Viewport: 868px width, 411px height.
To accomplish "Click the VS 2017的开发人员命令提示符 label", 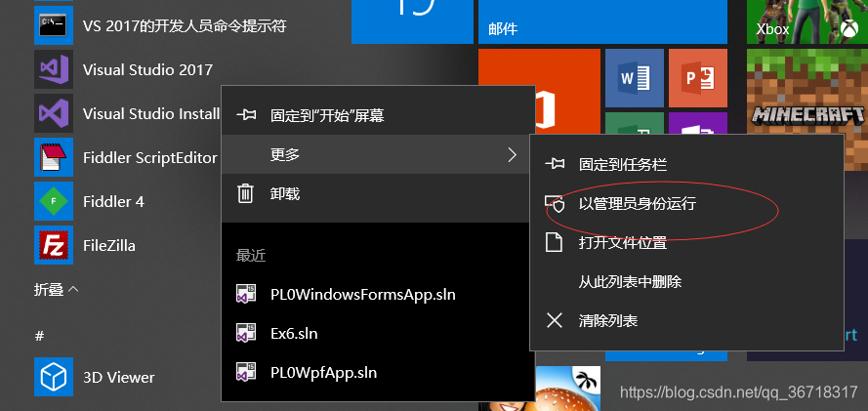I will [x=185, y=25].
